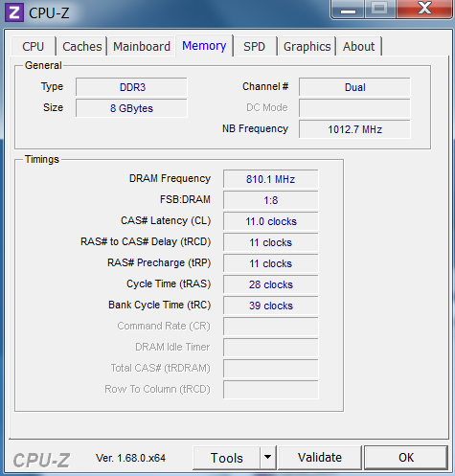The image size is (455, 476).
Task: Click the FSB:DRAM value 1:8
Action: point(271,200)
